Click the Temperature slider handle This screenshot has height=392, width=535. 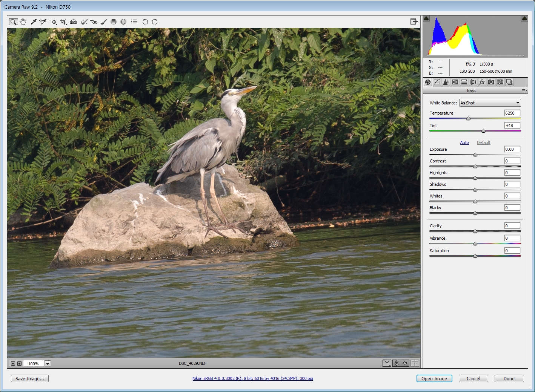point(468,119)
